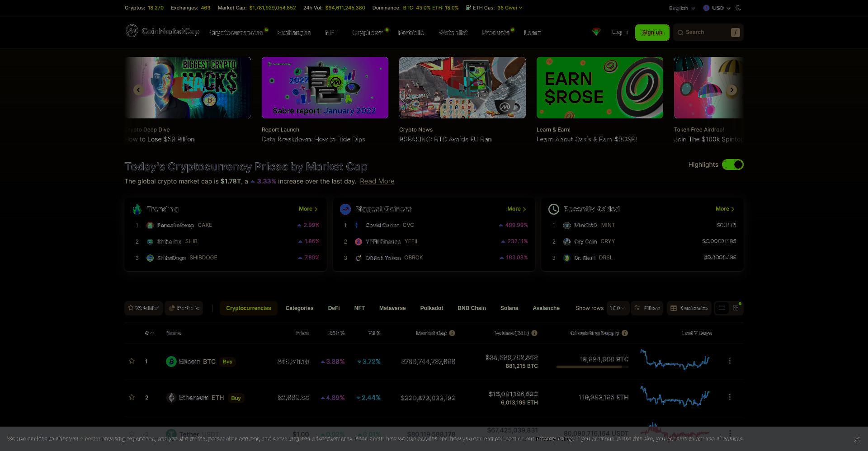Open Biggest Crypto Hacks video thumbnail
This screenshot has width=868, height=451.
click(188, 88)
